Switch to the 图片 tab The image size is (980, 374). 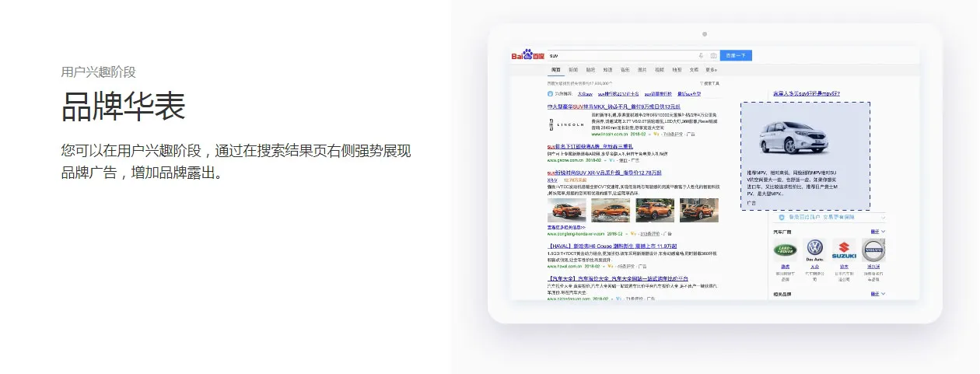coord(642,69)
